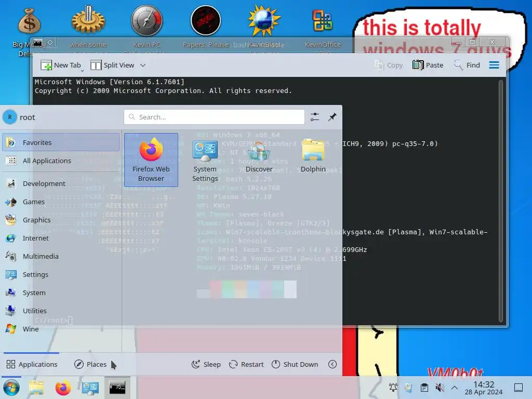
Task: Select the Favorites category
Action: 61,142
